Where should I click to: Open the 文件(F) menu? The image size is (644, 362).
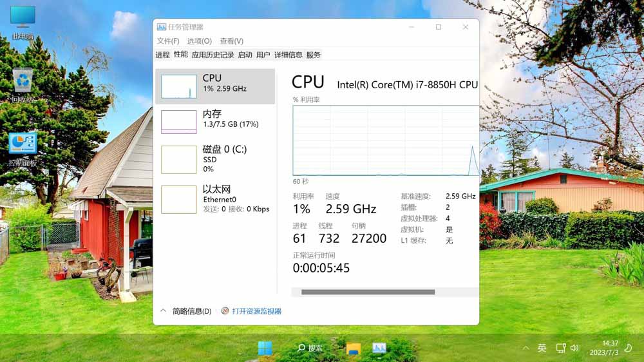[x=167, y=41]
